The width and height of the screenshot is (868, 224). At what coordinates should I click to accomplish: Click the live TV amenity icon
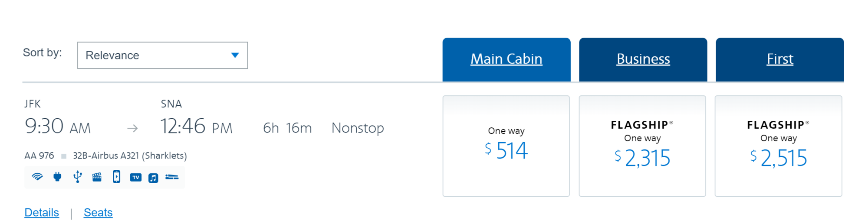(136, 177)
